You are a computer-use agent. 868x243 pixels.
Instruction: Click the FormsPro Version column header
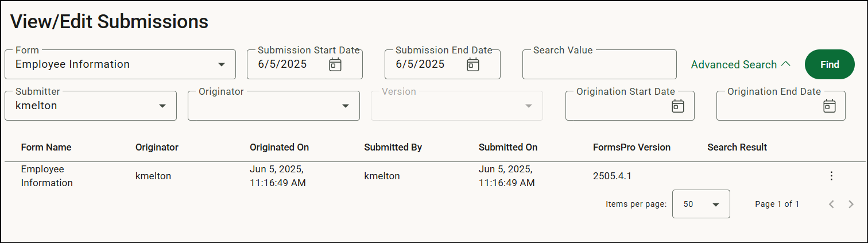pos(631,147)
